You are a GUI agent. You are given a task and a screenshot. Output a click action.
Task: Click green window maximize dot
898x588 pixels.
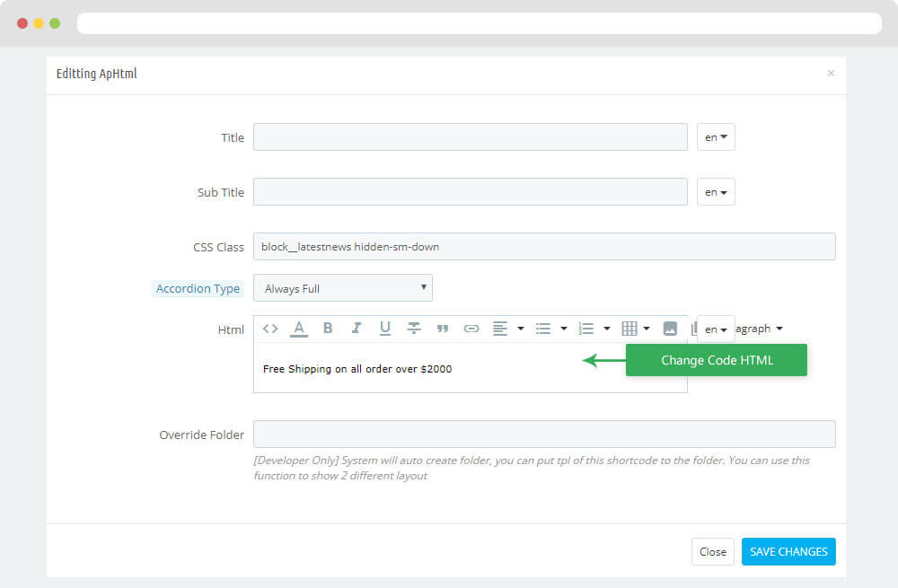click(55, 23)
